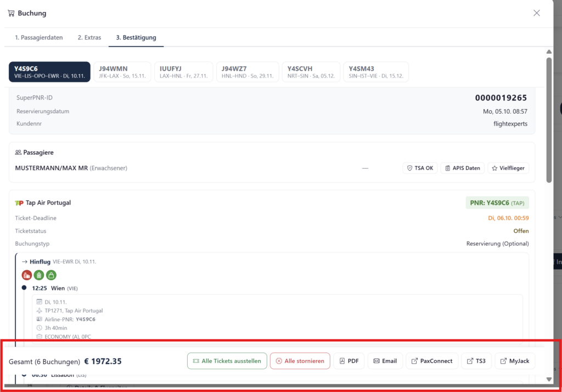Open booking IUUFYJ LAX–HNL
The height and width of the screenshot is (392, 562).
[x=183, y=72]
